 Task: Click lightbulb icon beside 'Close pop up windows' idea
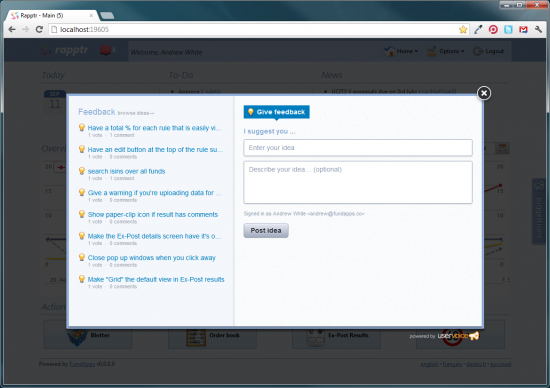tap(82, 257)
